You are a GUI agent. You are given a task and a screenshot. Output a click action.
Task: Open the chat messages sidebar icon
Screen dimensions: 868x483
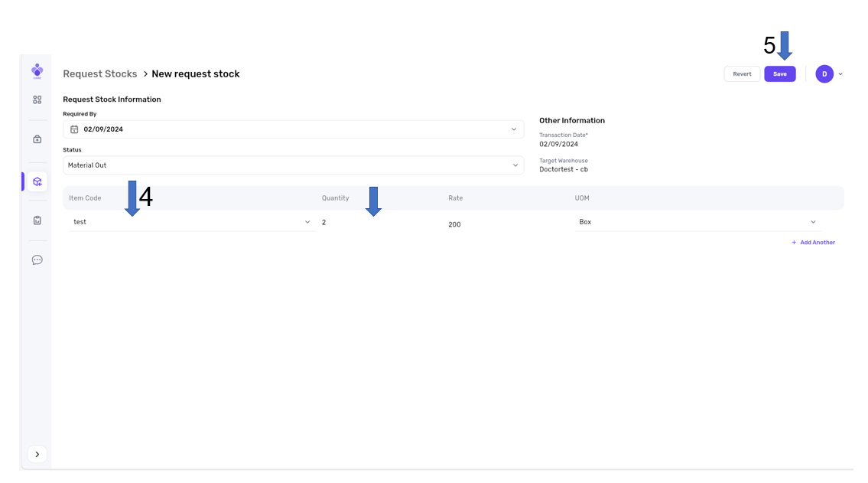(x=37, y=260)
